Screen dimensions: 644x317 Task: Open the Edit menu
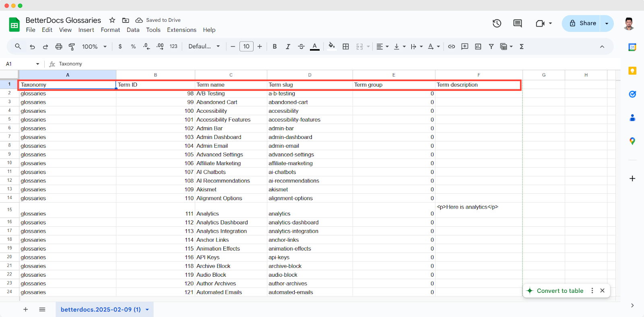[x=47, y=30]
